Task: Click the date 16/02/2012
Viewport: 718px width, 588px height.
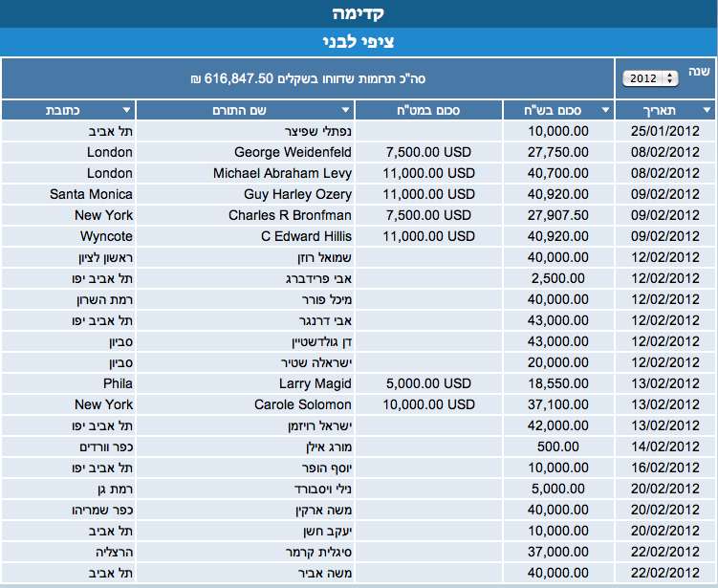Action: pyautogui.click(x=665, y=468)
